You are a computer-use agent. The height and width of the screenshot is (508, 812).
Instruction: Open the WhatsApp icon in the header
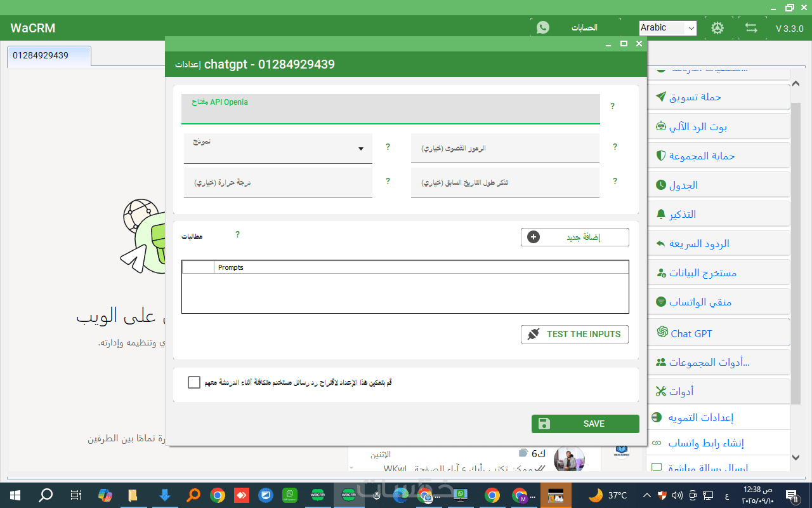click(543, 27)
